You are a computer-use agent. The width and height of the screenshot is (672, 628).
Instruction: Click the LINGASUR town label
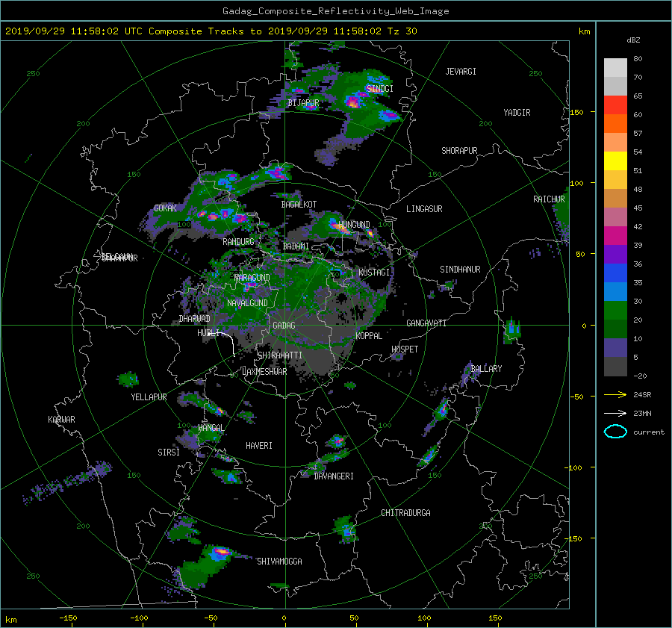click(424, 209)
